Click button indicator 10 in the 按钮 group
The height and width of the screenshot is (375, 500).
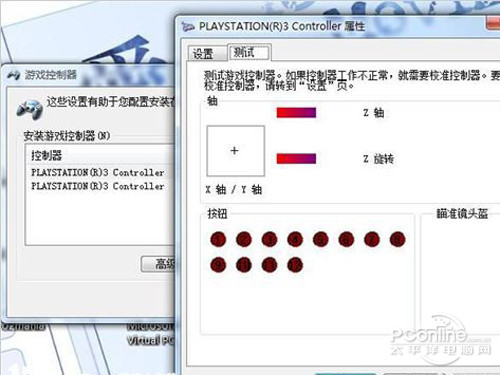[244, 265]
